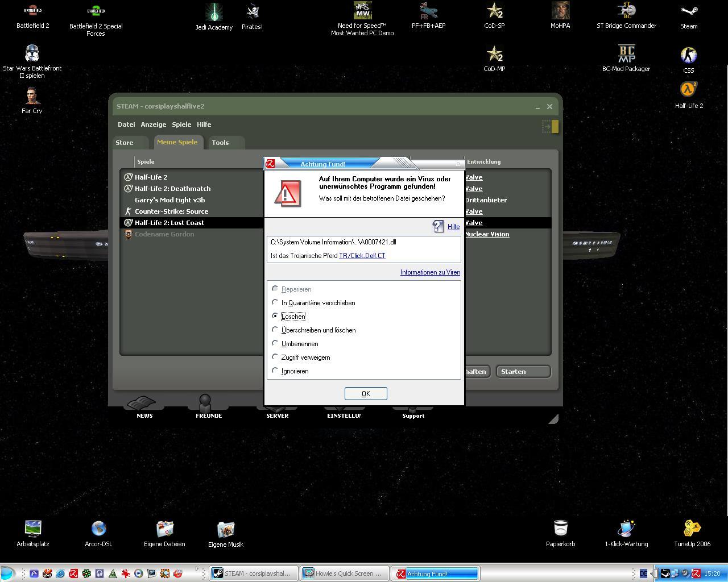This screenshot has width=728, height=582.
Task: Select 'Umbenennen' radio option
Action: (275, 343)
